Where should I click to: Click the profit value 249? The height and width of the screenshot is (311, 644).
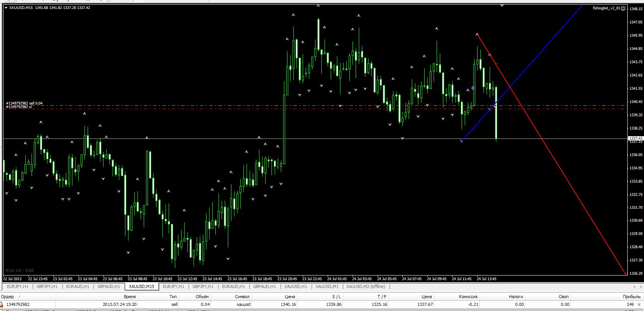click(x=630, y=304)
